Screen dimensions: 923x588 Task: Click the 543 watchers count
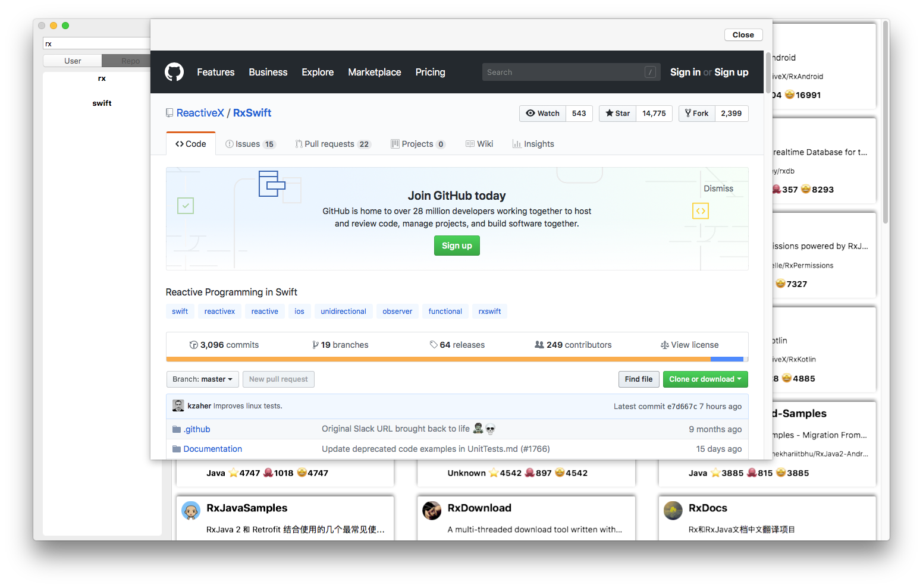point(579,114)
